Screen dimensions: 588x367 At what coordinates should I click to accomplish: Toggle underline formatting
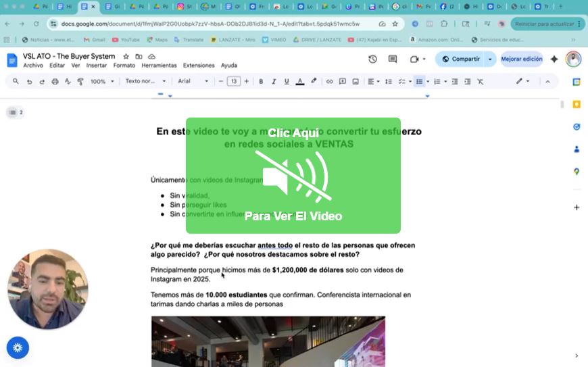(287, 81)
